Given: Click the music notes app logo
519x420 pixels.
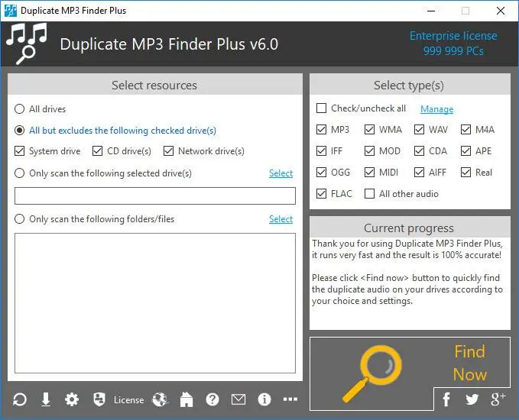Looking at the screenshot, I should [x=27, y=44].
